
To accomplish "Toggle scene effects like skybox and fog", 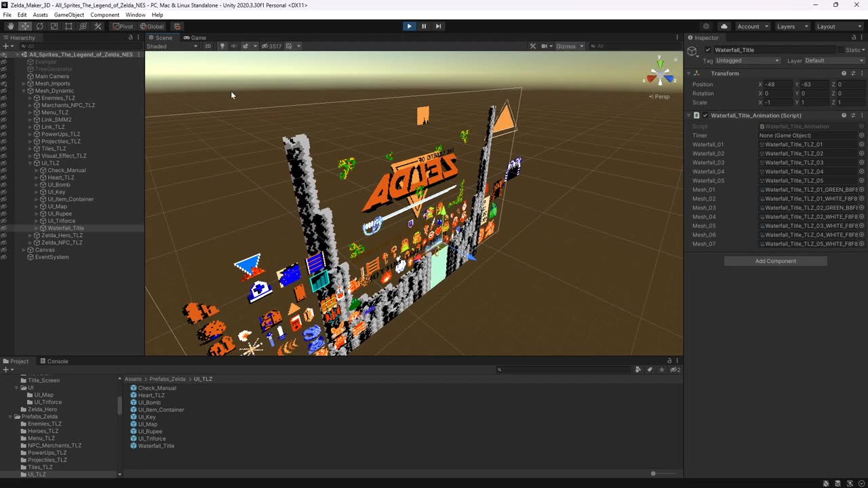I will click(x=245, y=46).
